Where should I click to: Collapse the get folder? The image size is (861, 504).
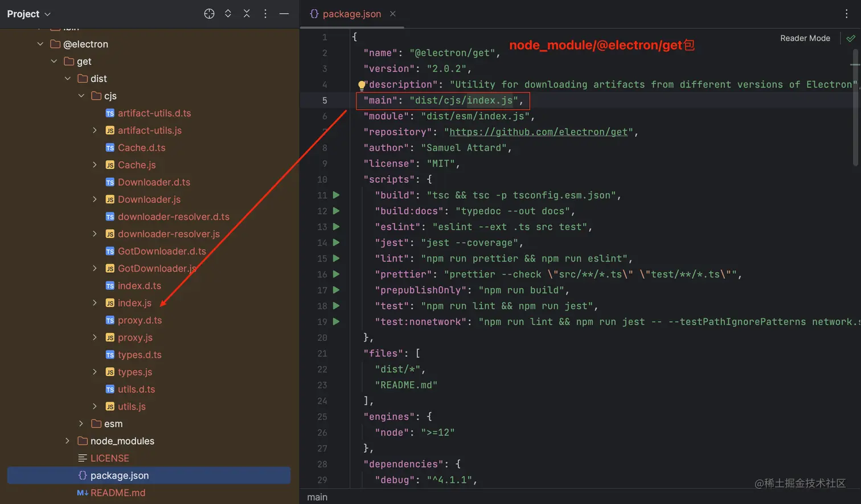[x=54, y=61]
